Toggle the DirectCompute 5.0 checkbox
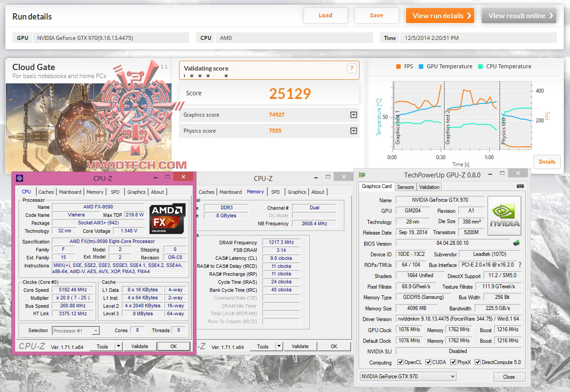 [477, 362]
